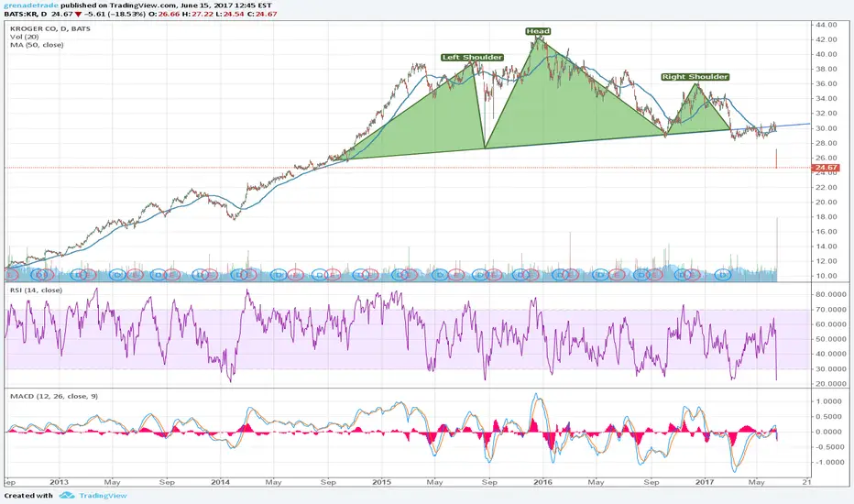The height and width of the screenshot is (504, 854).
Task: Select the RSI (14, close) pane legend
Action: (x=36, y=290)
